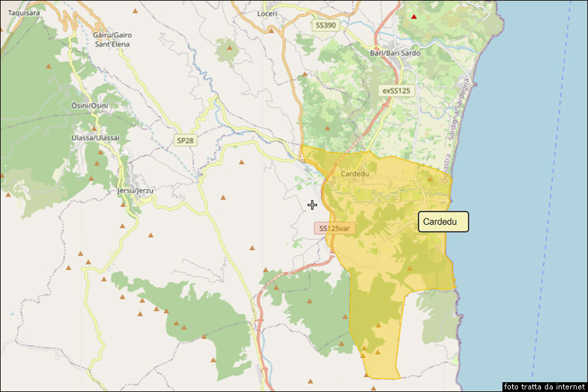Click the Jersu/Jerzu town label
This screenshot has height=392, width=588.
click(135, 191)
